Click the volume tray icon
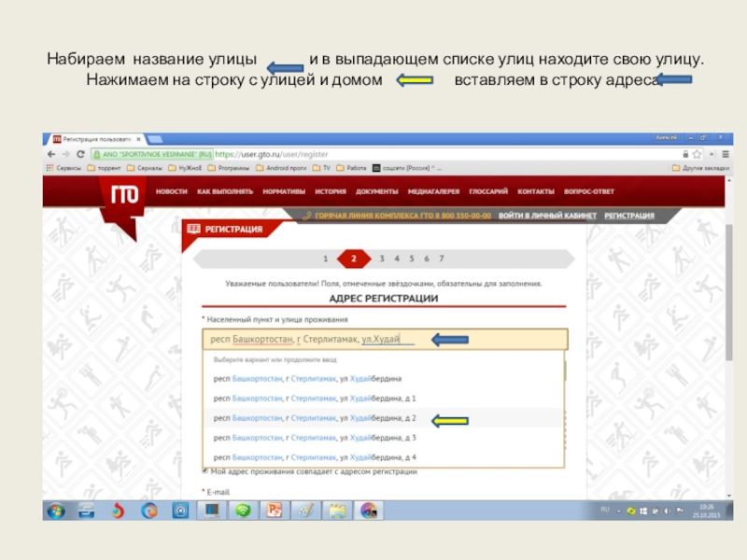This screenshot has width=747, height=560. (667, 511)
